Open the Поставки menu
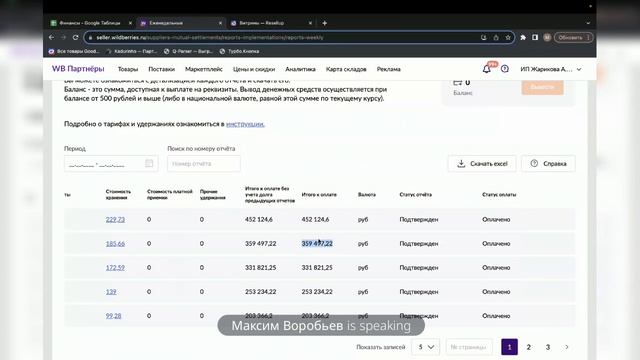The image size is (640, 360). click(x=162, y=69)
